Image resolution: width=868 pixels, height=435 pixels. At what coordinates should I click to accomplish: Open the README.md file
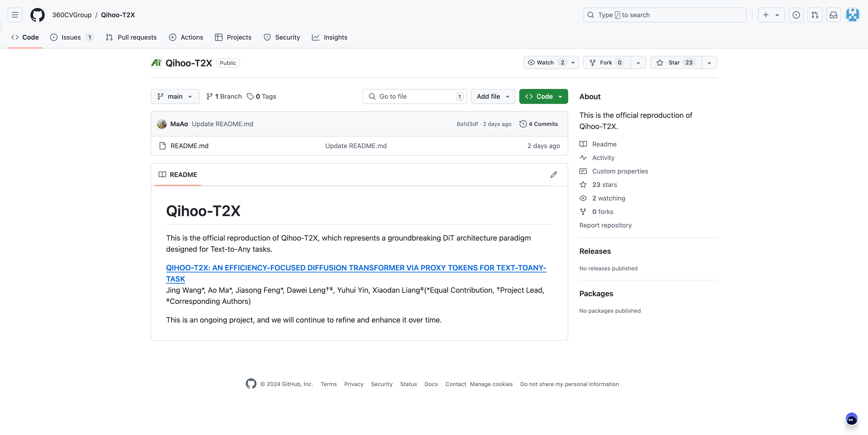189,146
